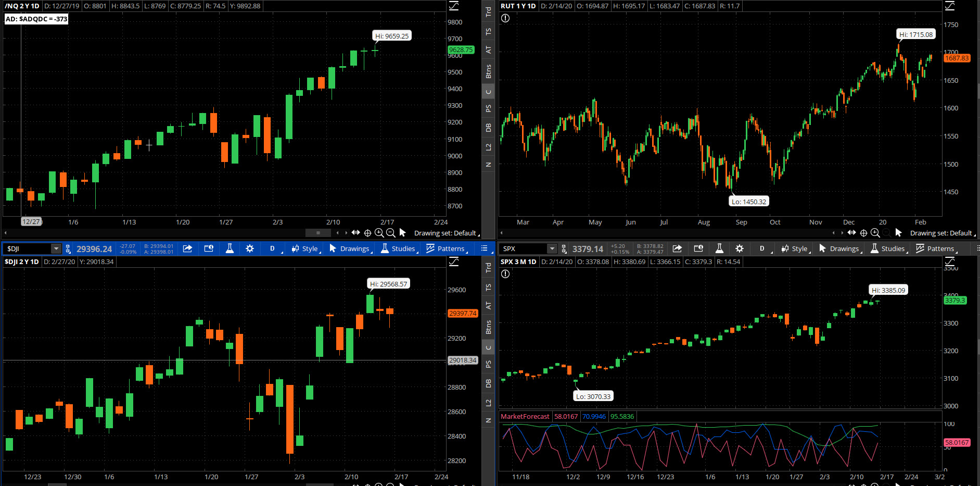Open Patterns menu in SPX toolbar
This screenshot has width=980, height=486.
[x=936, y=249]
